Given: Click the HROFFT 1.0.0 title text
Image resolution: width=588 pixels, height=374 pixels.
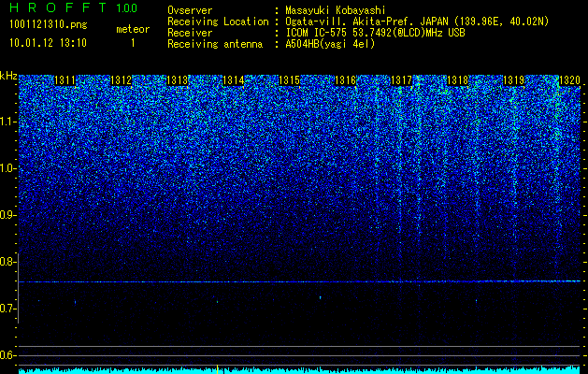Looking at the screenshot, I should pyautogui.click(x=73, y=7).
